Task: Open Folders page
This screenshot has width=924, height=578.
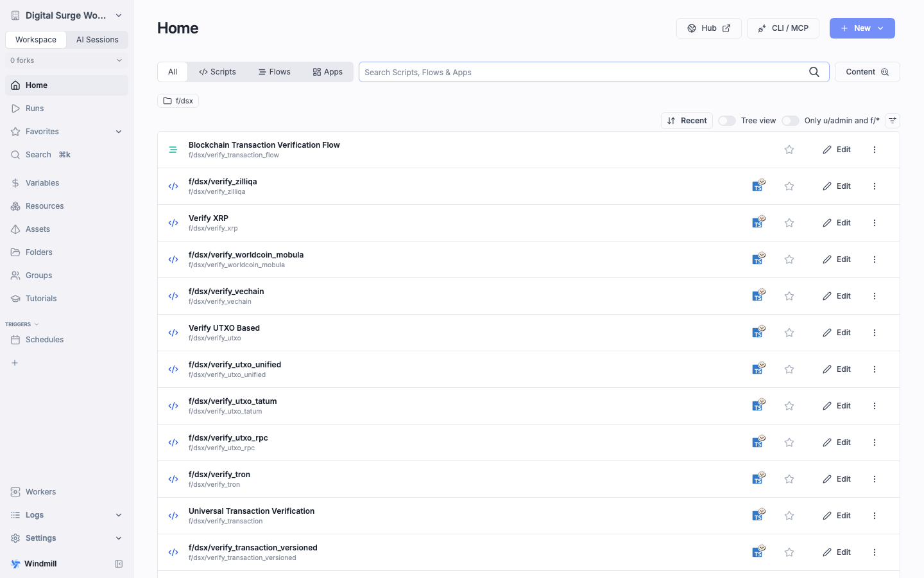Action: tap(67, 252)
